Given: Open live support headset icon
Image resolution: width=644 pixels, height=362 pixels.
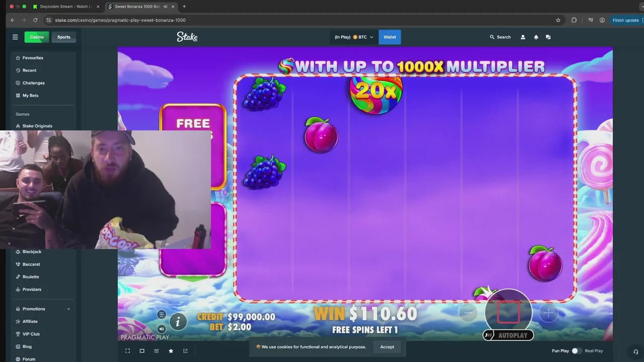Looking at the screenshot, I should pos(635,351).
